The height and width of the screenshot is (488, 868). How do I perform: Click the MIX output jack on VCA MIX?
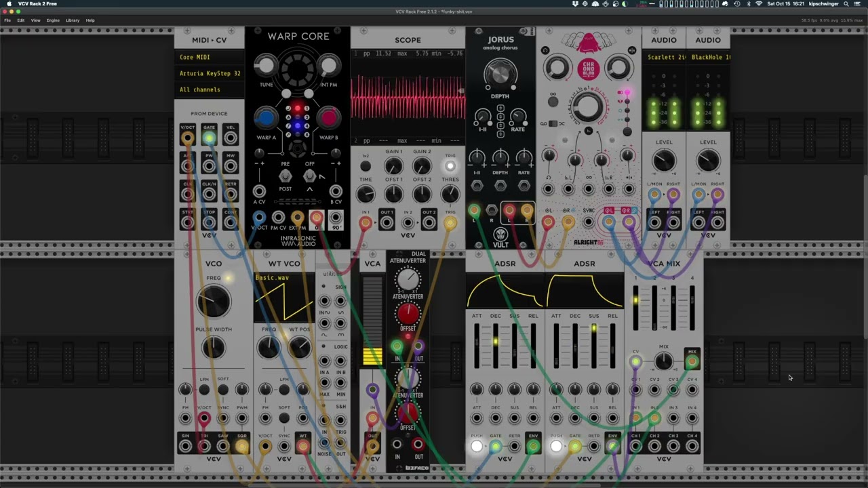tap(692, 362)
